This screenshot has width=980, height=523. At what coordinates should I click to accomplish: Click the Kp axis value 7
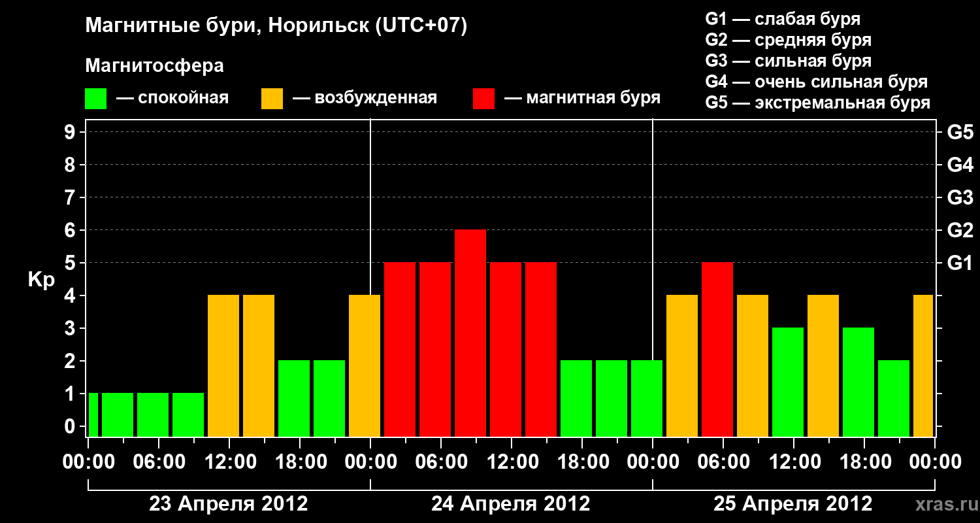click(x=71, y=197)
